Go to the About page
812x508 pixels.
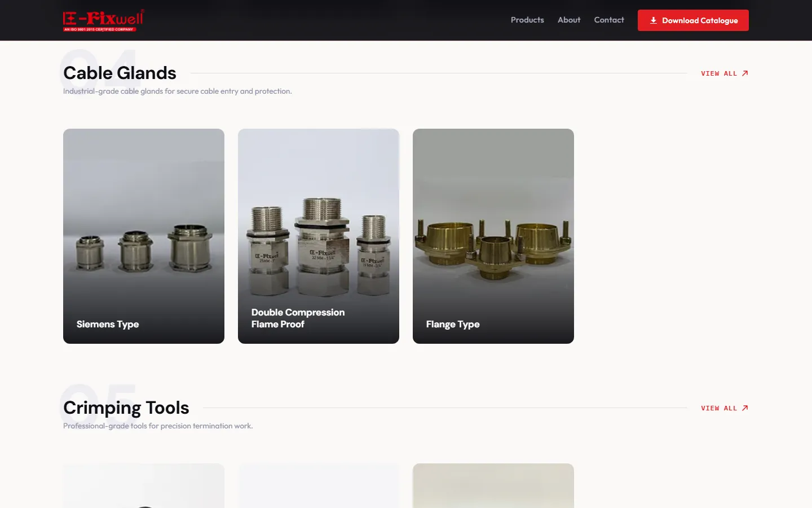[569, 20]
